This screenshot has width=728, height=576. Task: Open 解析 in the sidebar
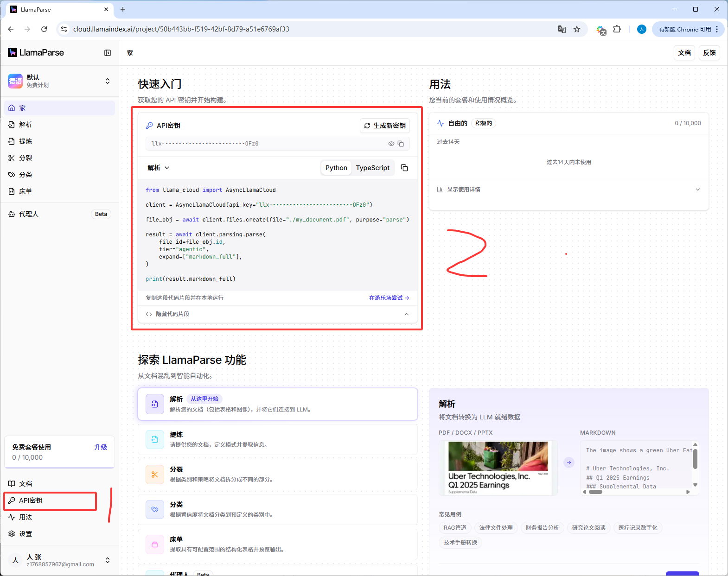(x=60, y=125)
